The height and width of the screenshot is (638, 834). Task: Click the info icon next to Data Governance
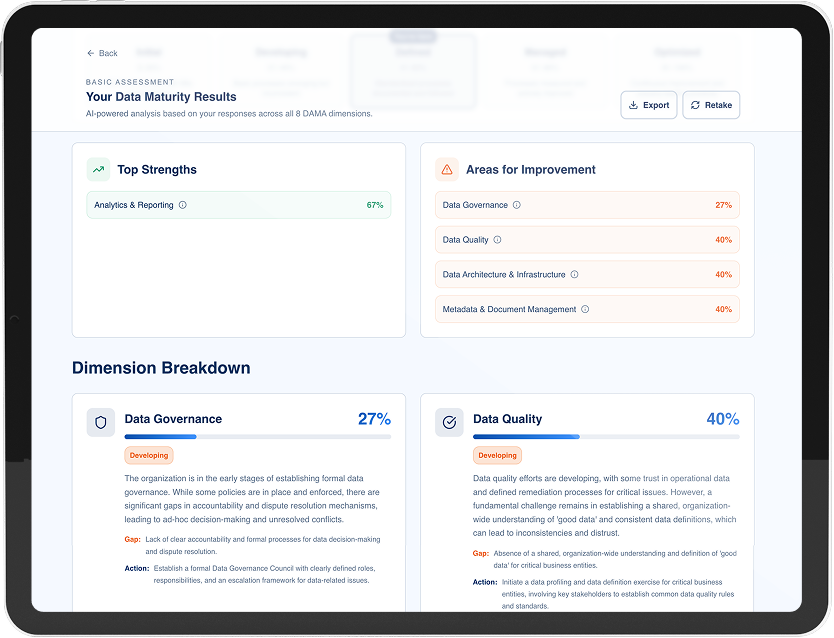pos(517,205)
